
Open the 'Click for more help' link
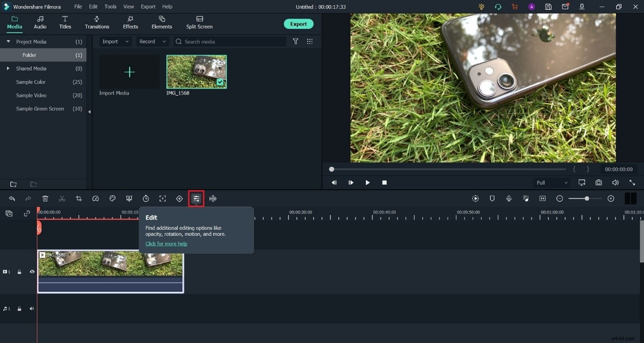(166, 244)
